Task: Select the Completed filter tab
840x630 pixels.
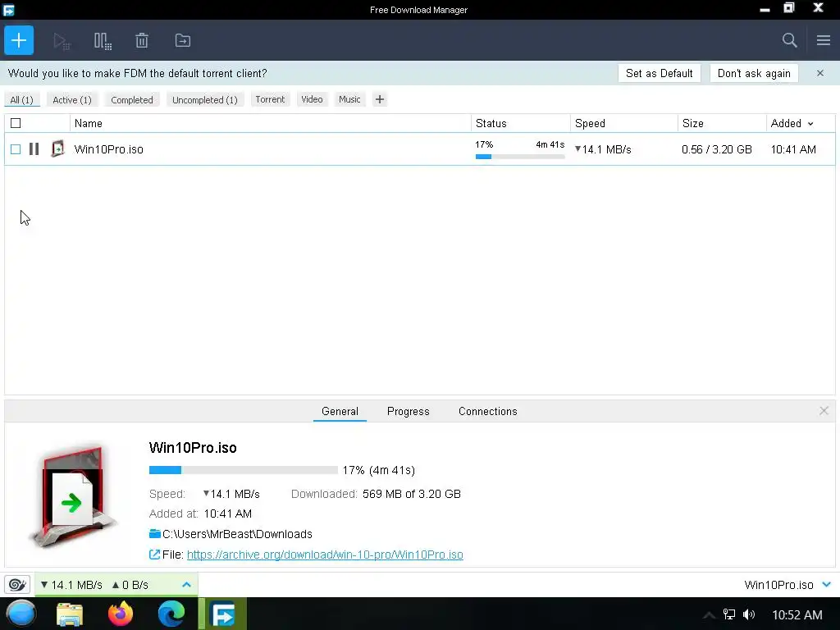Action: point(132,99)
